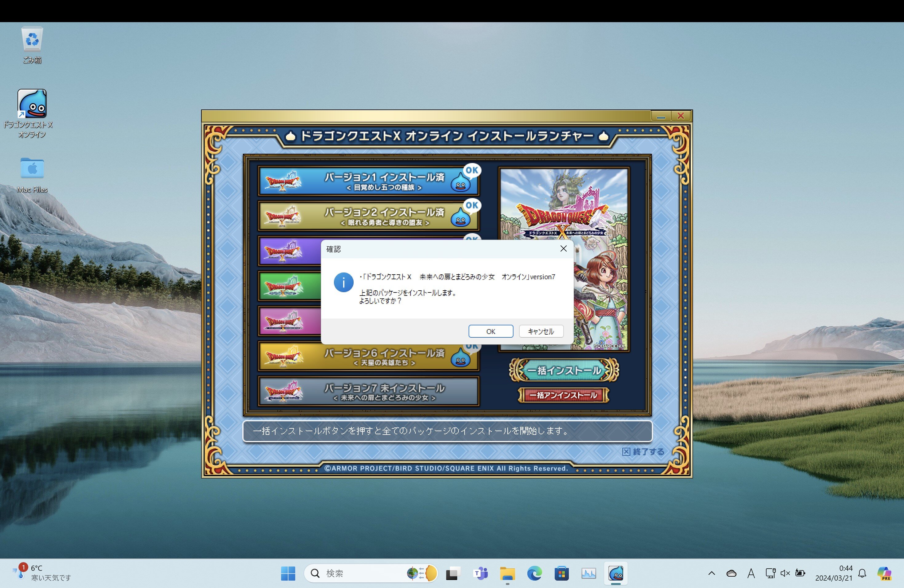Click the Dragon Quest slime taskbar icon
904x588 pixels.
(x=616, y=573)
